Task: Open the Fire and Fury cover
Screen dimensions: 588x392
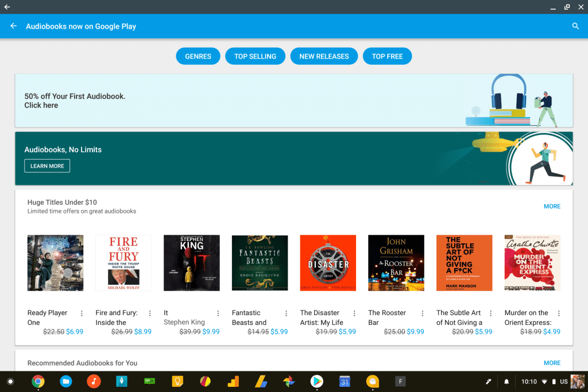Action: 123,263
